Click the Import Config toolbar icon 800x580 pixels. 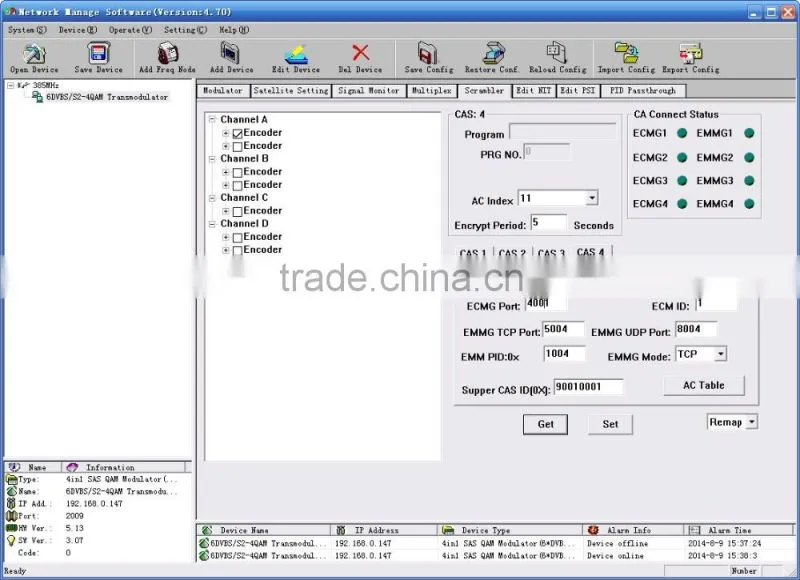(626, 58)
